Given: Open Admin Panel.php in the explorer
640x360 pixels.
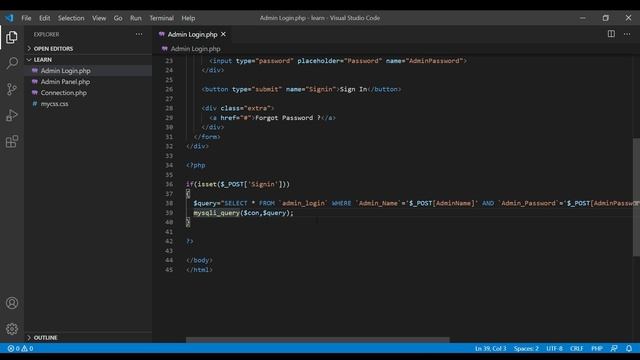Looking at the screenshot, I should coord(88,82).
